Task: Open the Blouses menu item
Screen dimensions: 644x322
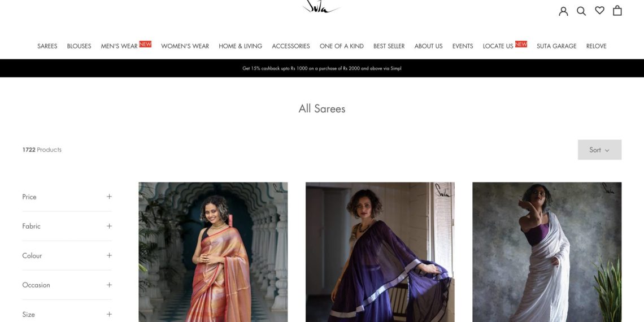Action: [x=79, y=46]
